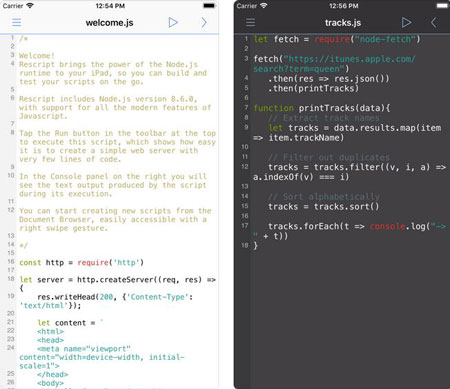The height and width of the screenshot is (389, 450).
Task: Open the hamburger menu in tracks.js editor
Action: 250,22
